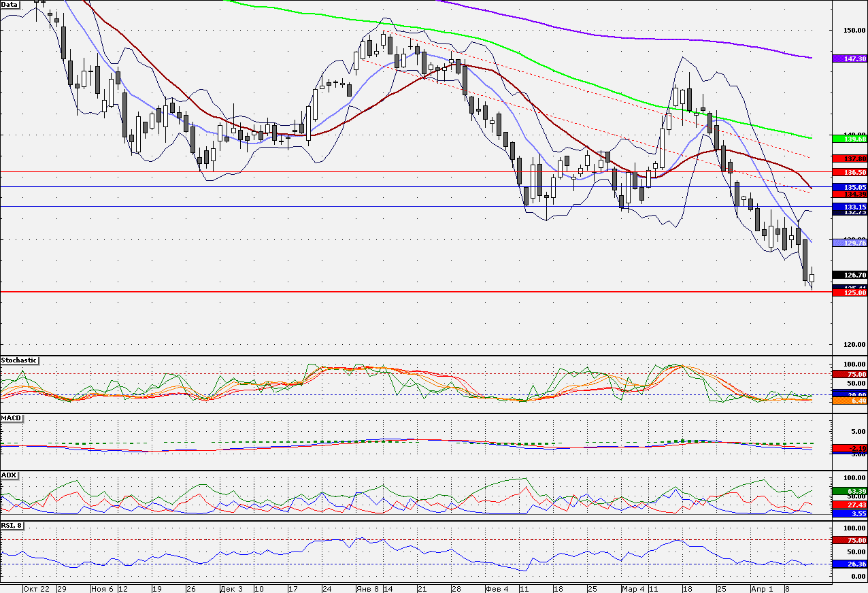Screen dimensions: 868x593
Task: Select the 25 date label in Фев
Action: pos(592,588)
